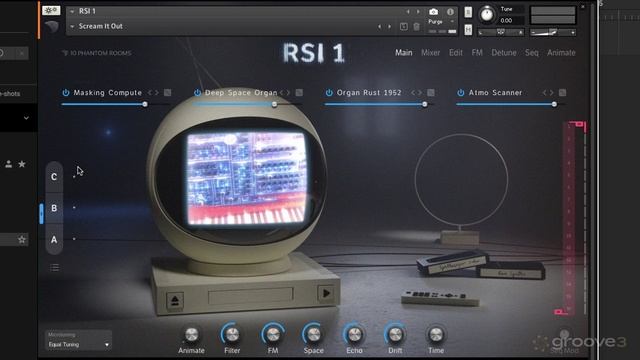Click the Echo knob
Image resolution: width=640 pixels, height=360 pixels.
(x=354, y=335)
